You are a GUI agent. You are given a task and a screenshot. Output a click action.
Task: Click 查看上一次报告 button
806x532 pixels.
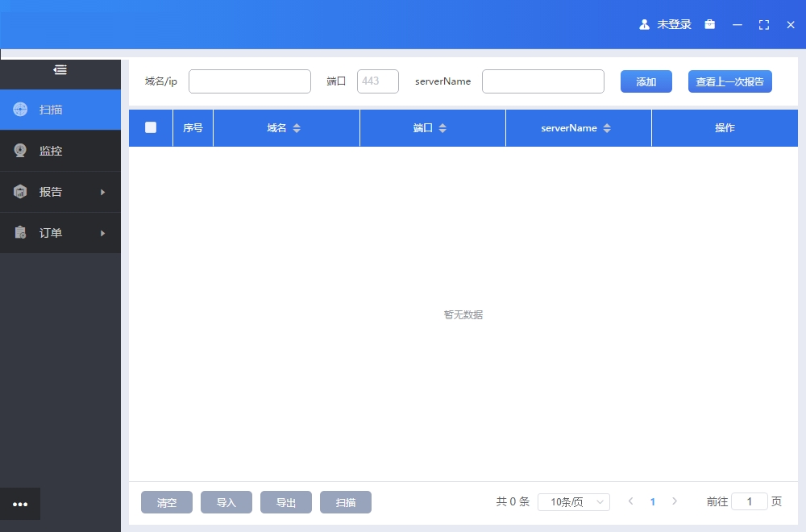(730, 81)
